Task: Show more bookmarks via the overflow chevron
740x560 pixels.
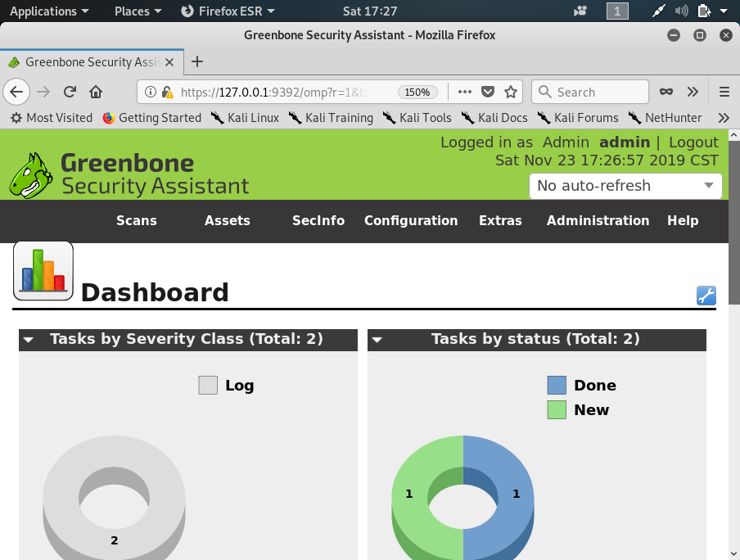Action: (x=724, y=118)
